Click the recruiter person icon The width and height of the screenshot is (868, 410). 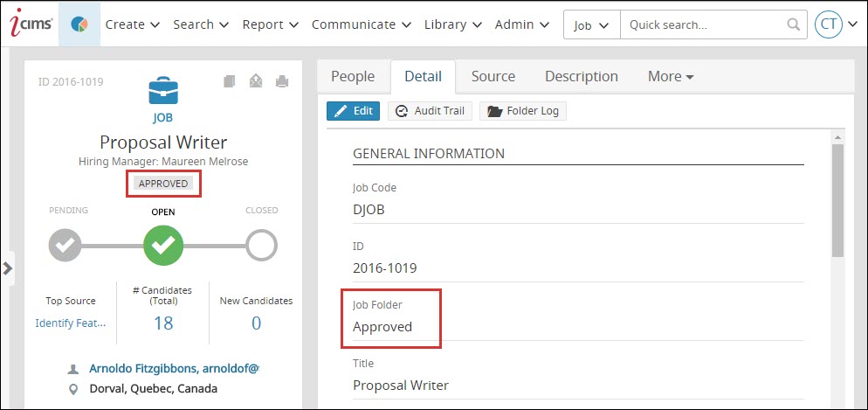(x=72, y=369)
